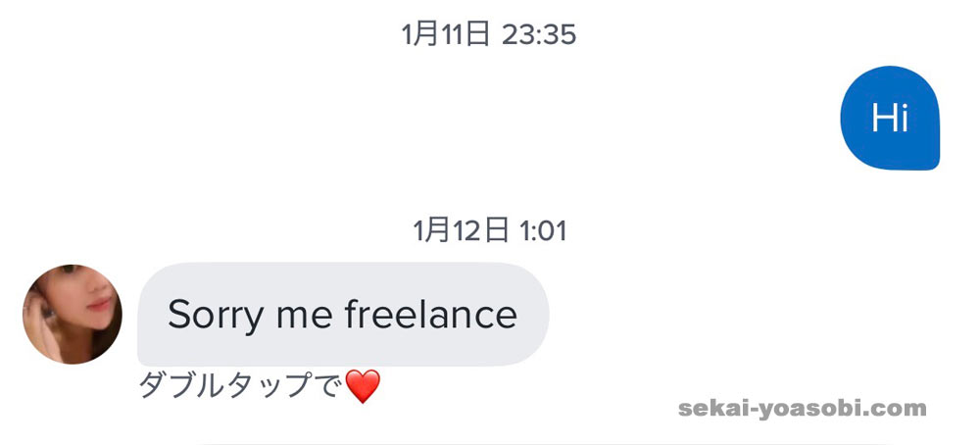Select the blue "Hi" message bubble
Viewport: 980px width, 445px height.
tap(890, 119)
